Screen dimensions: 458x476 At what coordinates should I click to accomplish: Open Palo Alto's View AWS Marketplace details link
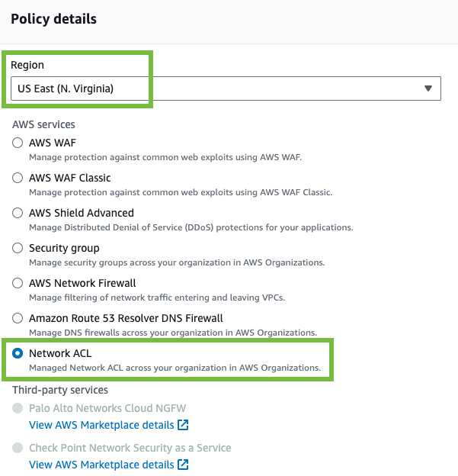tap(101, 425)
